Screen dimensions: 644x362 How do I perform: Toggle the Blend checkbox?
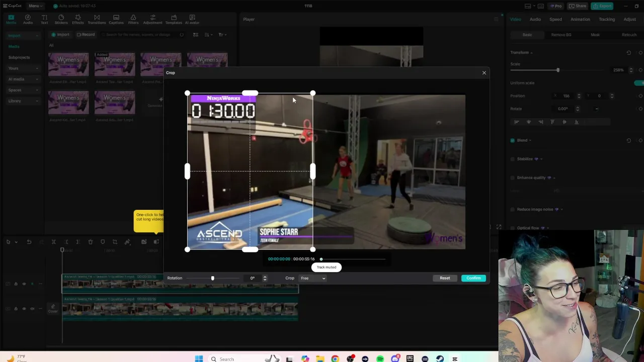513,140
